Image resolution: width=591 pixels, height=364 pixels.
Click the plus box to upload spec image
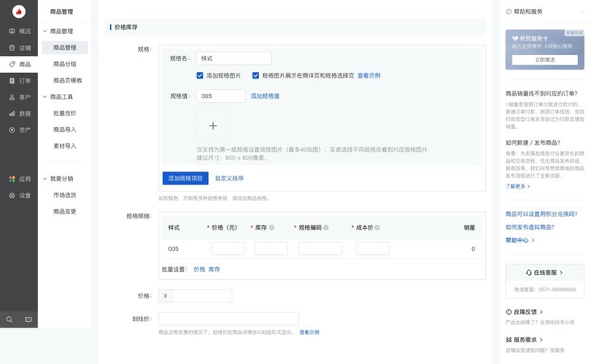[x=213, y=126]
